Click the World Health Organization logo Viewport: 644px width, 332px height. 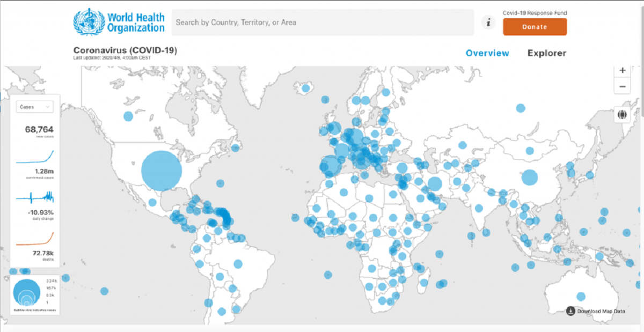[119, 22]
